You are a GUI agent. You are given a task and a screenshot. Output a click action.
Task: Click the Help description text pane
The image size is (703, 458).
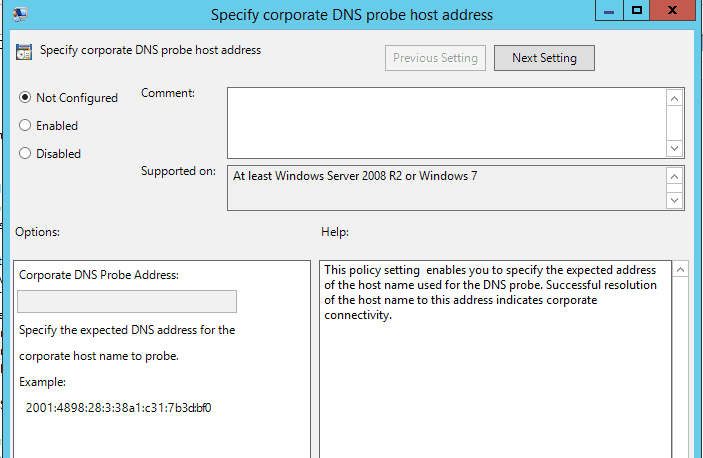point(495,359)
